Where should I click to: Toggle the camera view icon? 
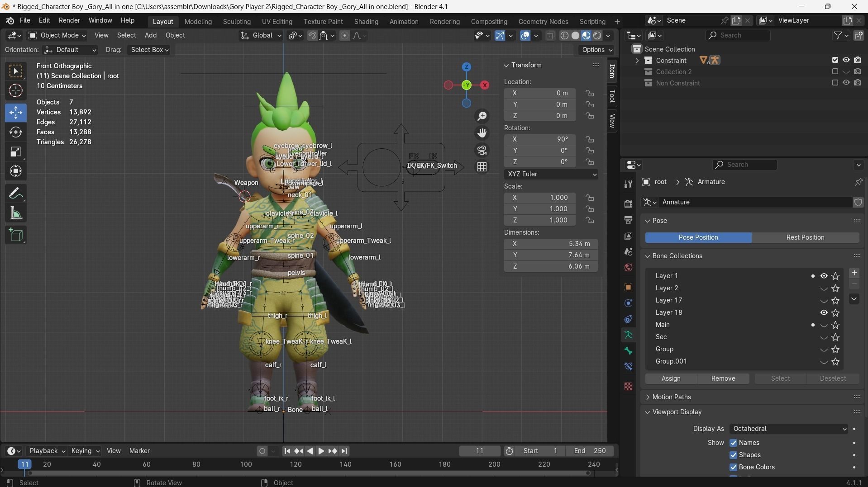(482, 150)
